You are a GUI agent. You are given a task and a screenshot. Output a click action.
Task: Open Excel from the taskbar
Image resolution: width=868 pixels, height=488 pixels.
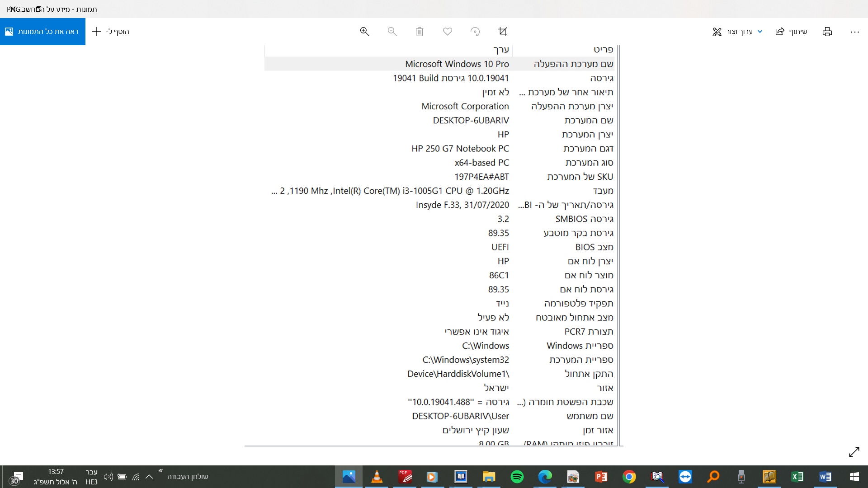point(797,477)
